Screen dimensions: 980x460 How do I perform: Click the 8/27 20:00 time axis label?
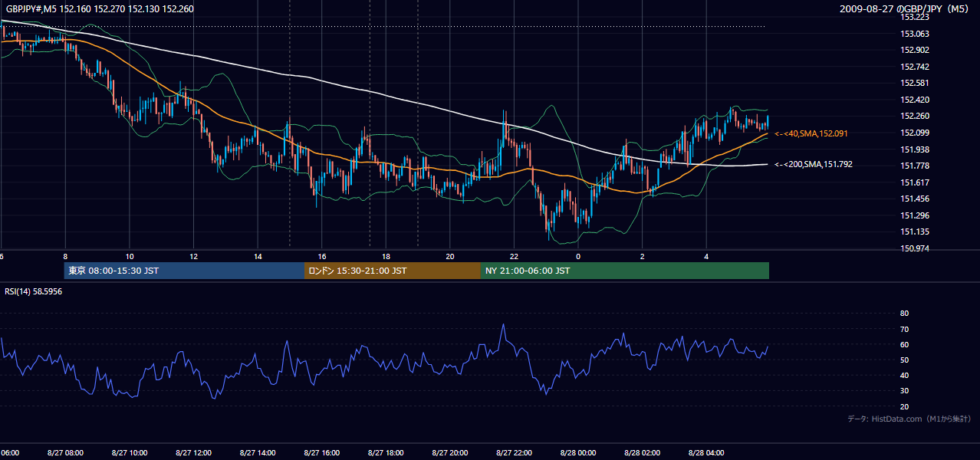tap(449, 452)
